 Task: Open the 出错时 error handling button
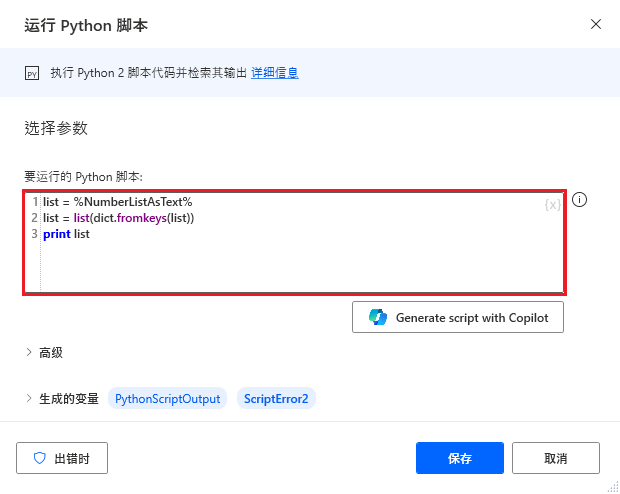pos(62,458)
